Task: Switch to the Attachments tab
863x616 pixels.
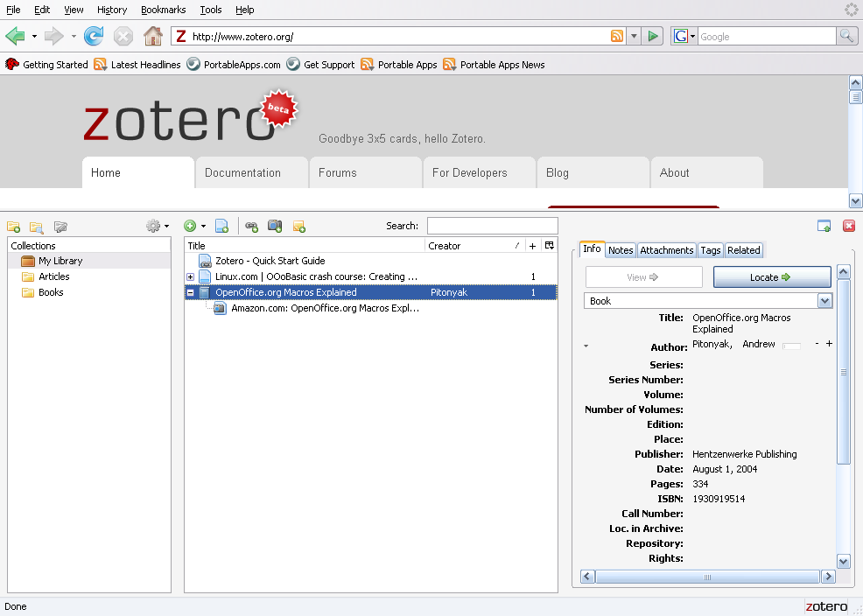Action: click(x=666, y=250)
